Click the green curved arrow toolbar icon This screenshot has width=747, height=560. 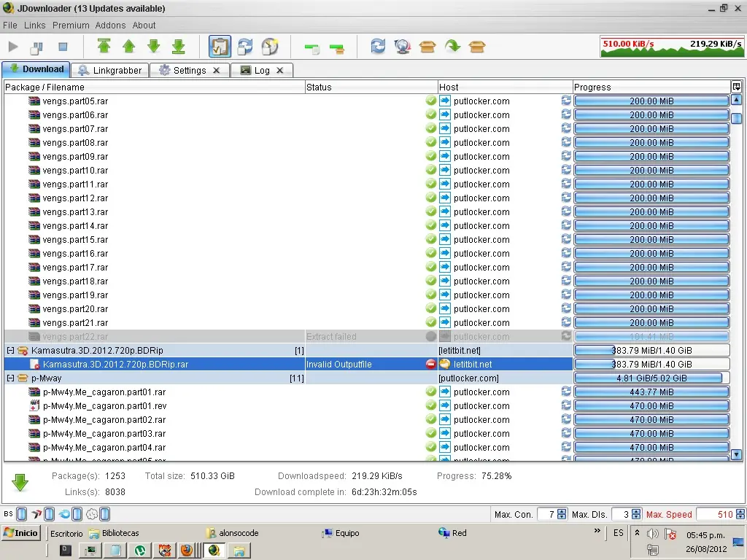pos(452,46)
